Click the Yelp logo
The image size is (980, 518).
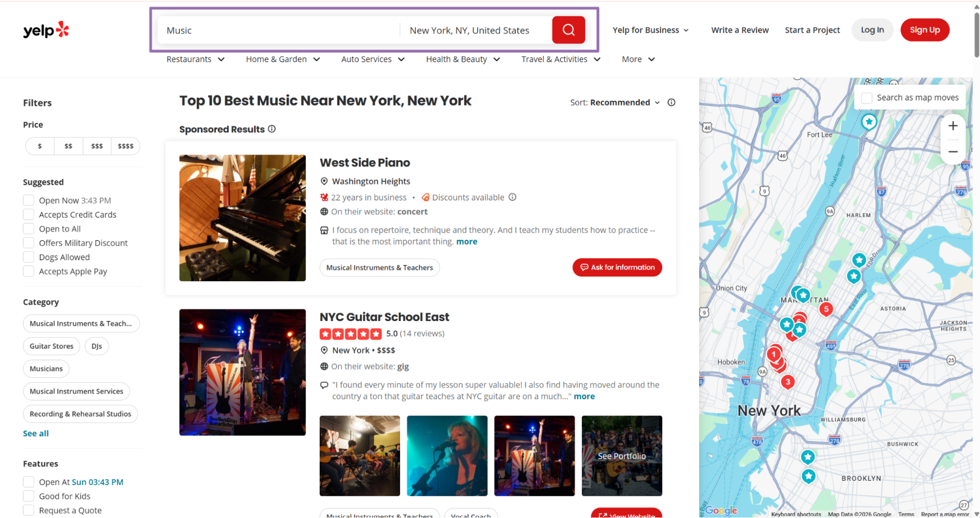click(46, 30)
